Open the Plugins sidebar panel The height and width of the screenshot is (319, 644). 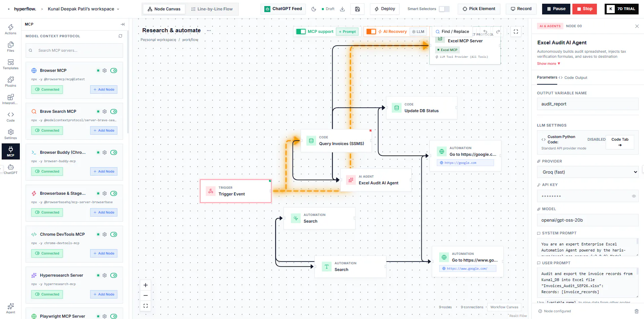pyautogui.click(x=10, y=82)
